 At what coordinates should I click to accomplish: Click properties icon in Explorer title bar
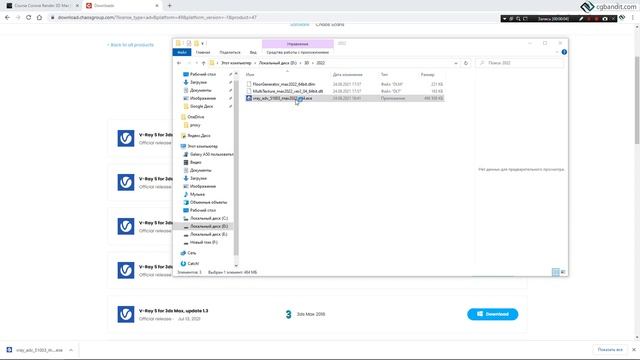click(x=189, y=43)
